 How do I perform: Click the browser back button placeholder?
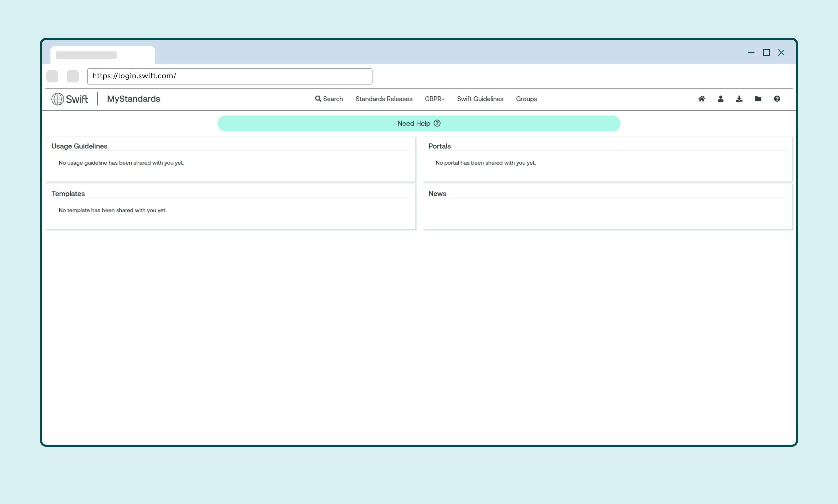(52, 76)
